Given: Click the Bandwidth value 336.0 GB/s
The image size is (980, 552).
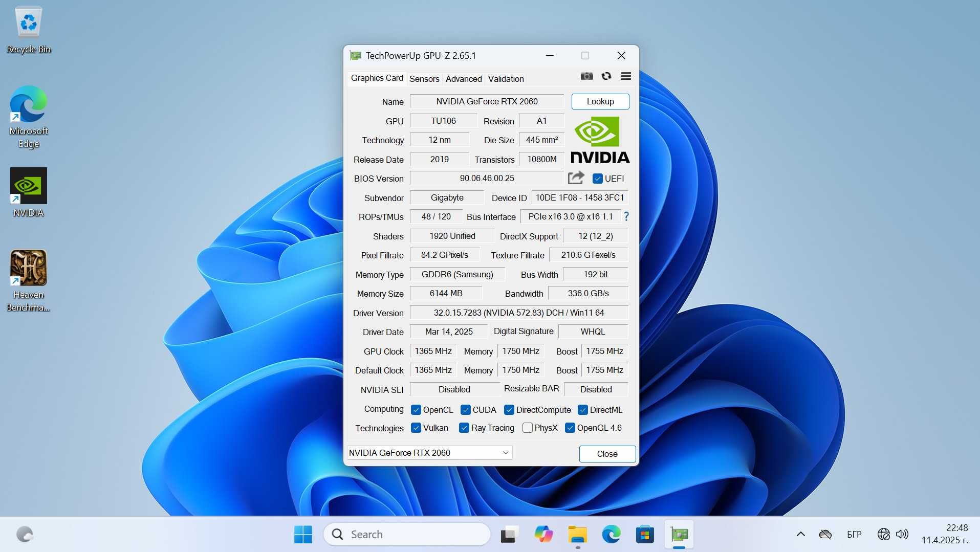Looking at the screenshot, I should pyautogui.click(x=588, y=293).
